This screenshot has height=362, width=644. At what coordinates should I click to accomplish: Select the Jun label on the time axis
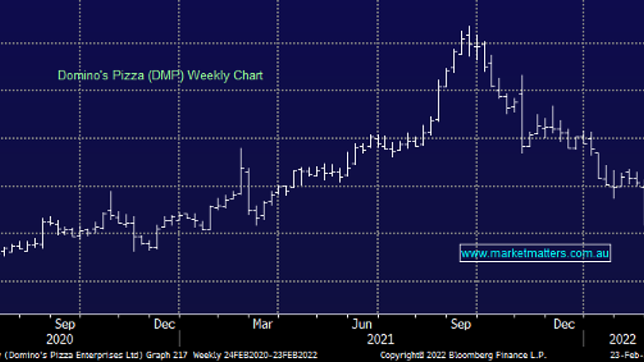pos(362,324)
